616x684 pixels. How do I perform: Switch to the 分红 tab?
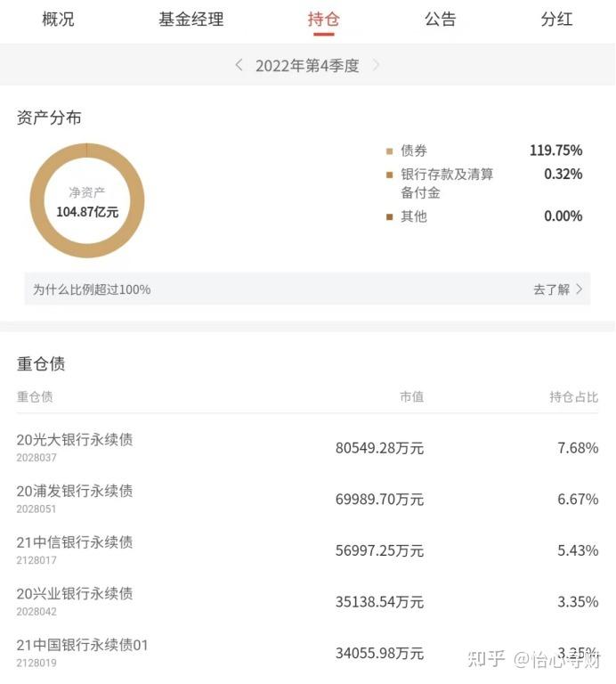[556, 20]
